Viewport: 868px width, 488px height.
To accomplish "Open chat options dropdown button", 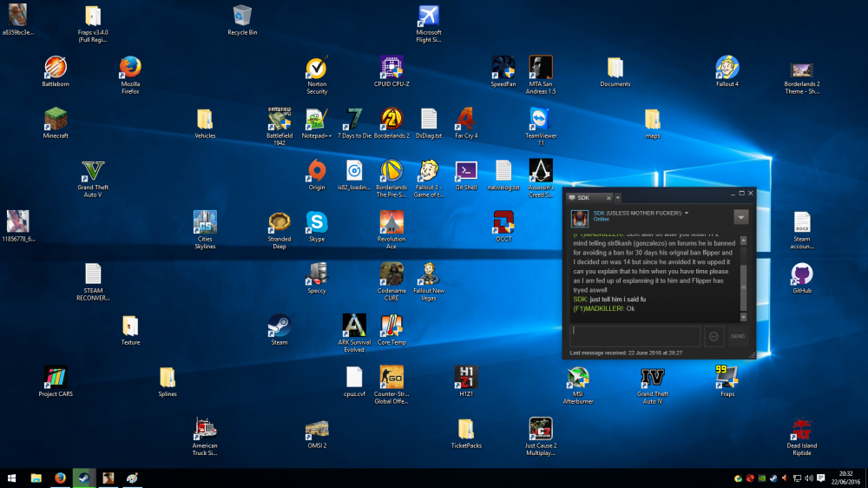I will point(740,217).
